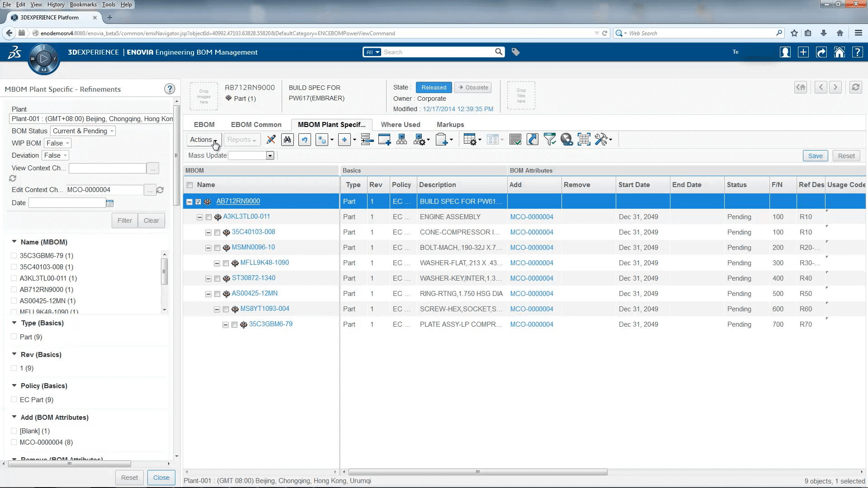The height and width of the screenshot is (488, 868).
Task: Click the tag icon beside search
Action: 515,52
